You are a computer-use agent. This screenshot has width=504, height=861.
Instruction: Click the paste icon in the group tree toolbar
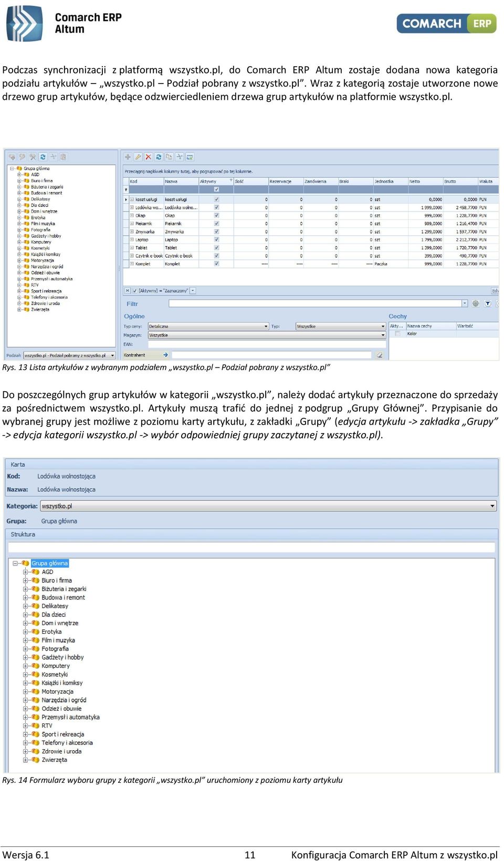[63, 157]
